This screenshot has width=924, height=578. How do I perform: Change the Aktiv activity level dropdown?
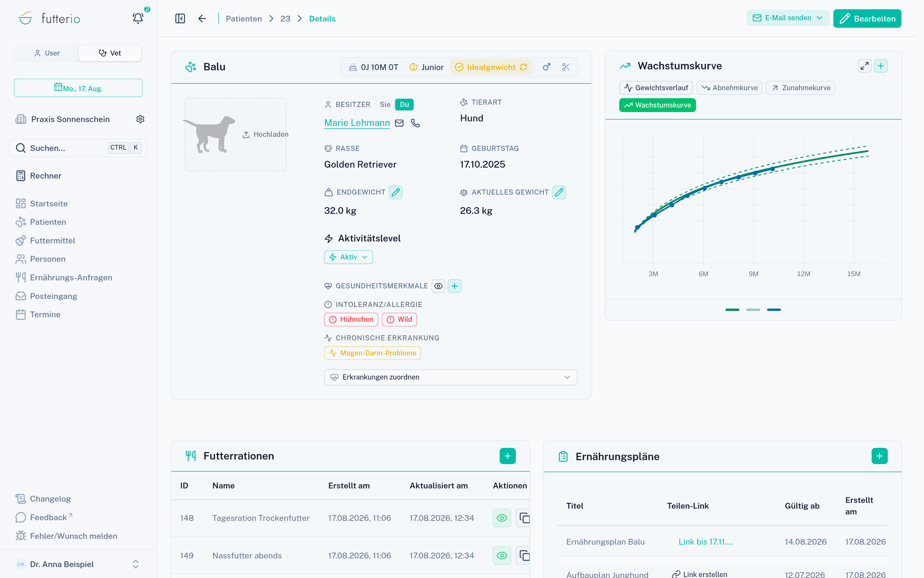pyautogui.click(x=348, y=257)
